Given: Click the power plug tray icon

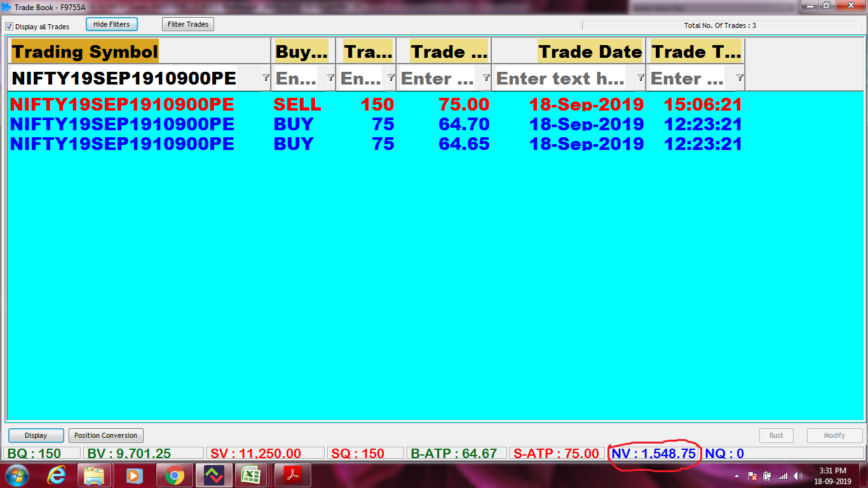Looking at the screenshot, I should click(x=768, y=476).
